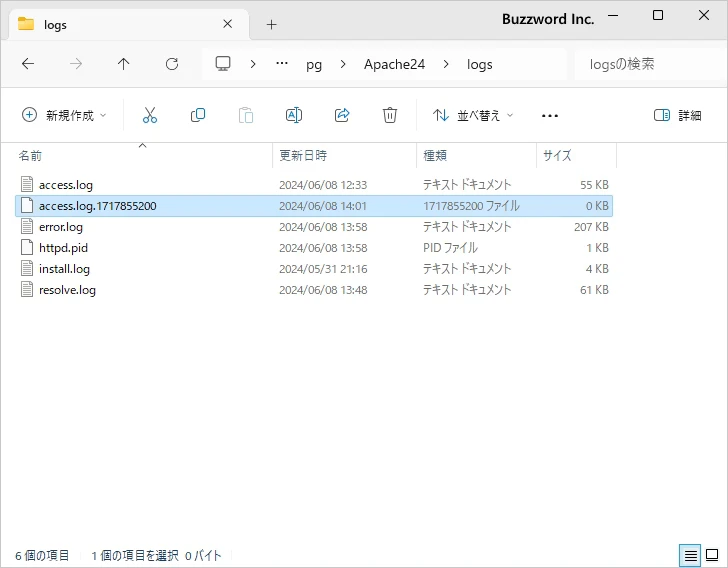Sort files by 更新日時 column header
Viewport: 728px width, 568px height.
pos(303,156)
